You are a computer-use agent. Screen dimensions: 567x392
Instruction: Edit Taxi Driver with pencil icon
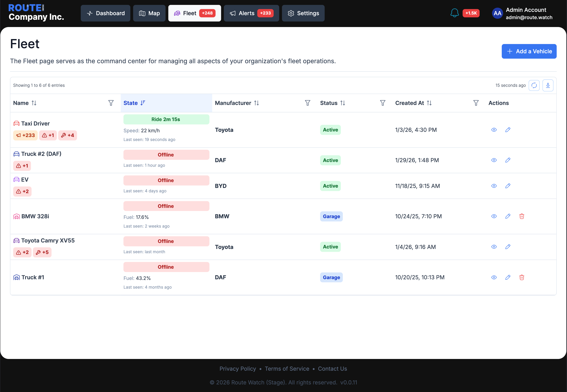pyautogui.click(x=508, y=130)
